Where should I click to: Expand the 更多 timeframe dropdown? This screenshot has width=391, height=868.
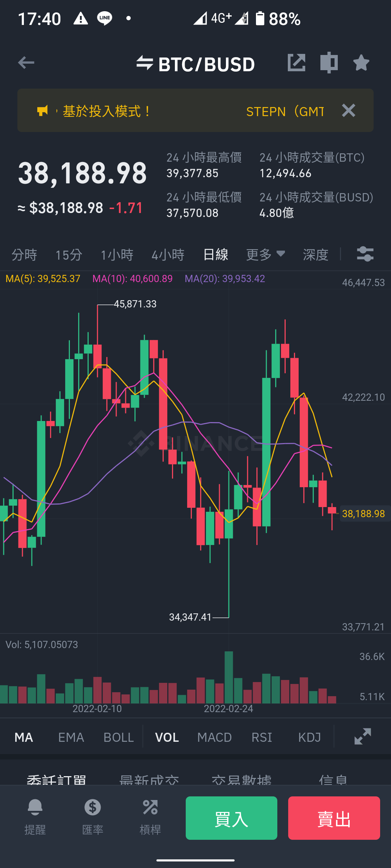point(266,255)
